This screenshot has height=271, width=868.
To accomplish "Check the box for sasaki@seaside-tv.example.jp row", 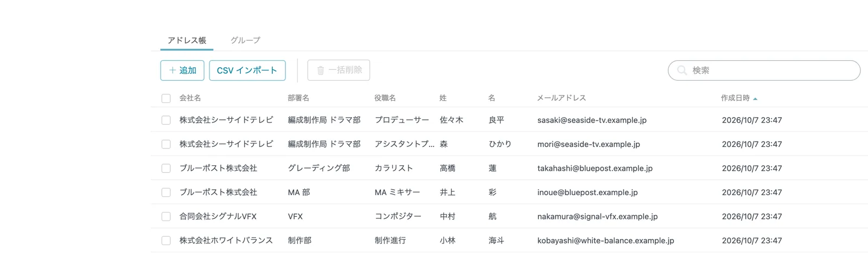I will click(166, 120).
